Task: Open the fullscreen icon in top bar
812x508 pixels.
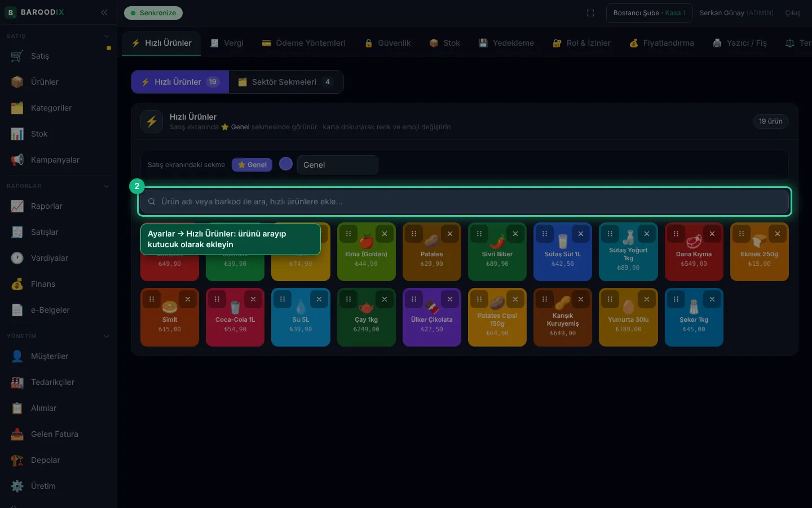Action: pyautogui.click(x=590, y=13)
